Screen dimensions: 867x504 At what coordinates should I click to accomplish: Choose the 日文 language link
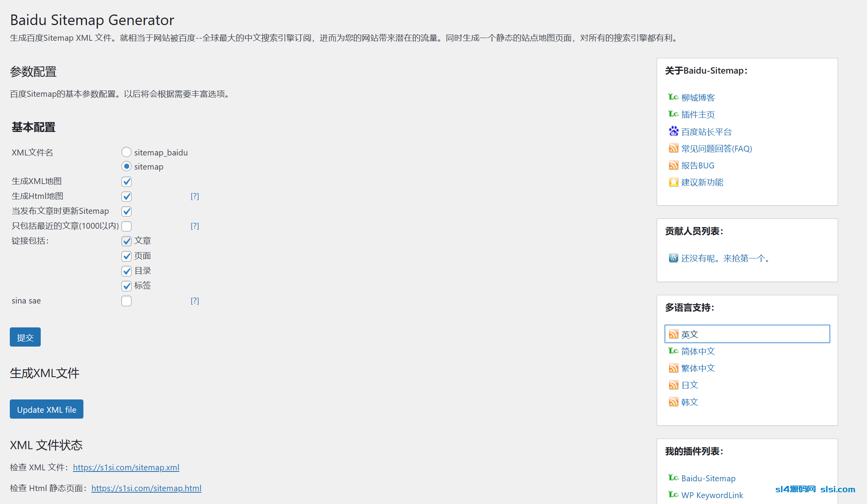pyautogui.click(x=690, y=385)
